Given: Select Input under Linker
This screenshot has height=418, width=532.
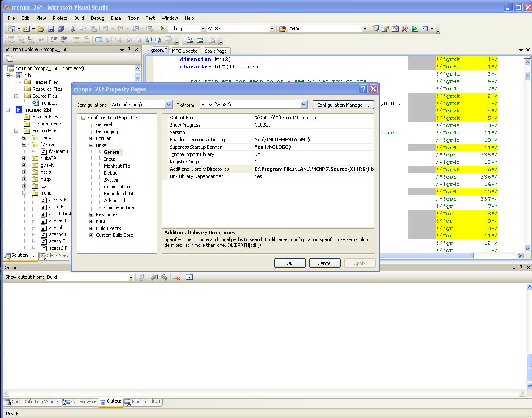Looking at the screenshot, I should pyautogui.click(x=110, y=159).
